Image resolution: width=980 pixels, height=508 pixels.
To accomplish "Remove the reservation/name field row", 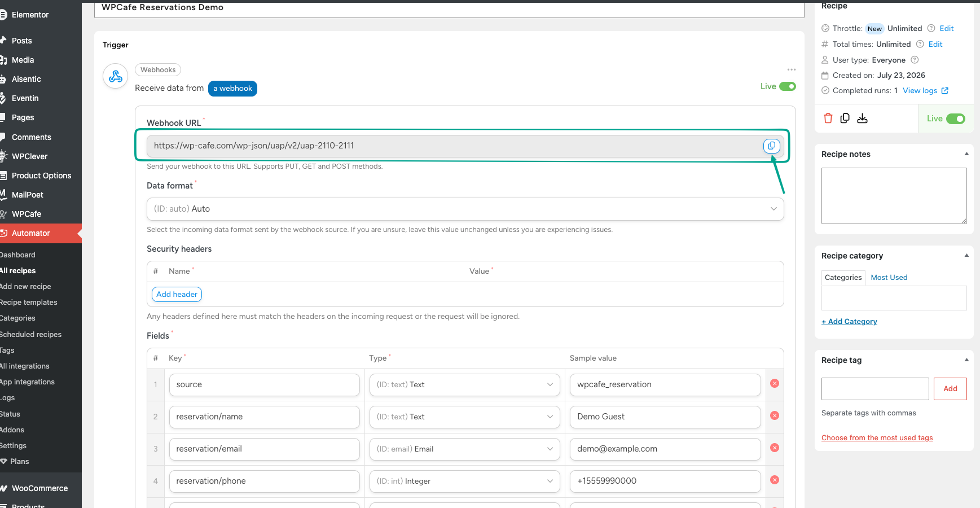I will click(x=775, y=415).
